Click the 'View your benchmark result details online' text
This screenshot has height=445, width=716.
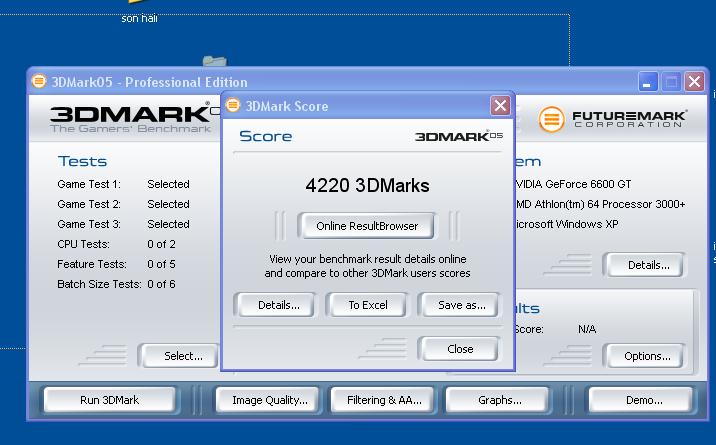coord(368,259)
